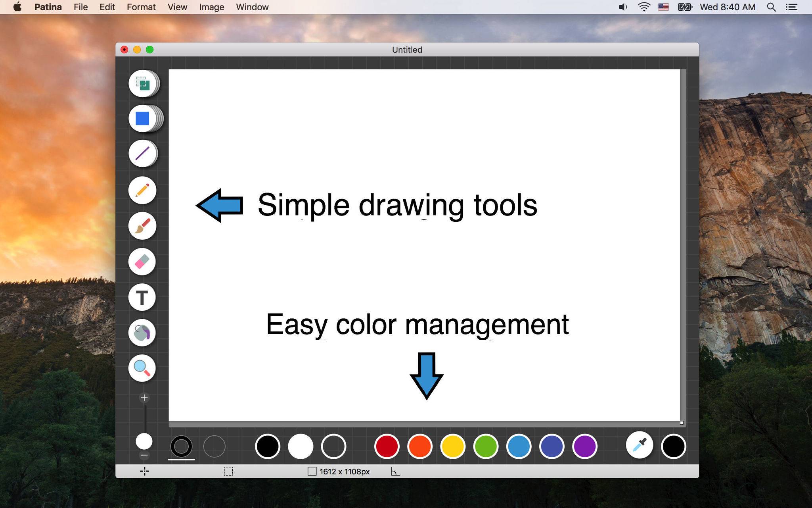Select the Text tool
This screenshot has width=812, height=508.
142,297
